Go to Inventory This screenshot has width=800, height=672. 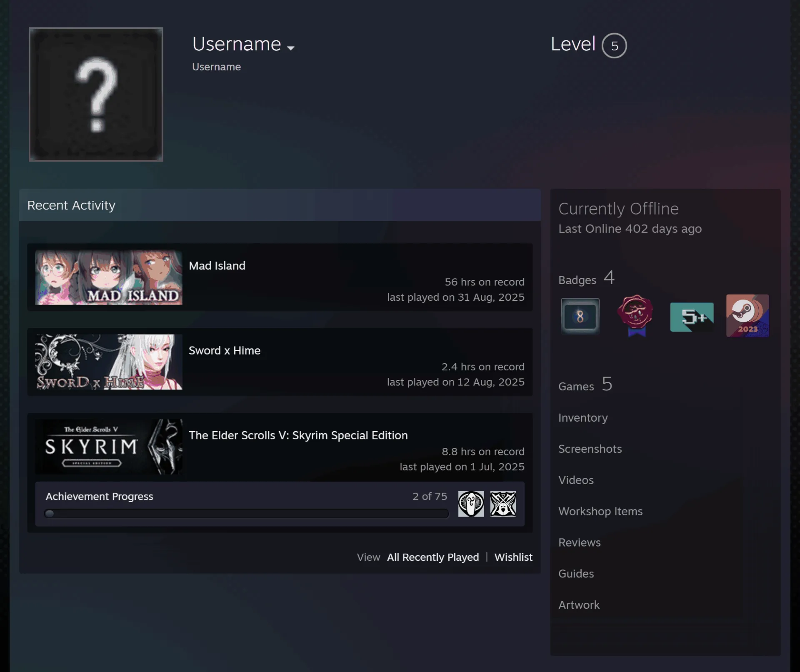(583, 418)
